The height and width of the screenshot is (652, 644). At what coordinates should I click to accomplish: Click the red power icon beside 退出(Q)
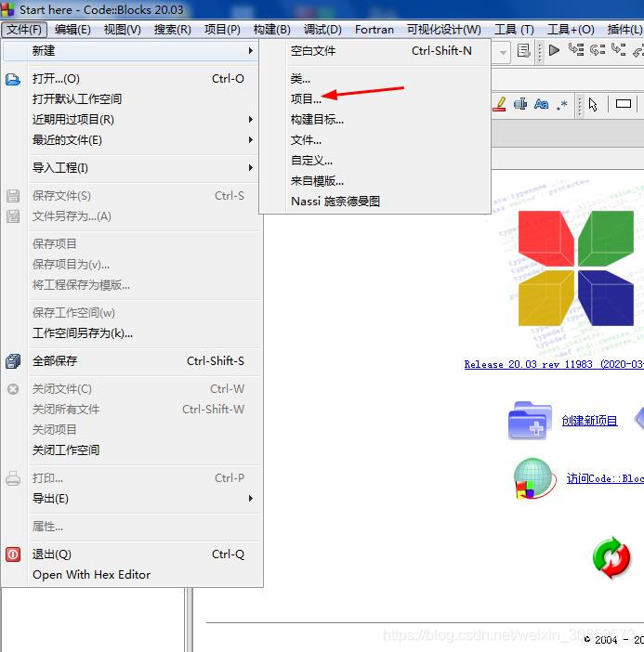coord(13,554)
